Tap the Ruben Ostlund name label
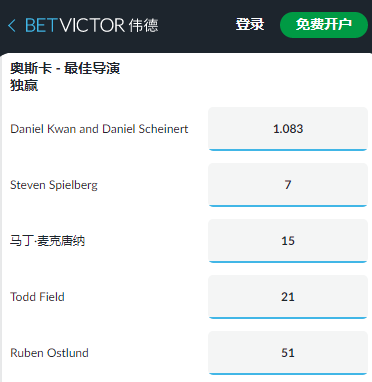This screenshot has width=372, height=382. (50, 353)
